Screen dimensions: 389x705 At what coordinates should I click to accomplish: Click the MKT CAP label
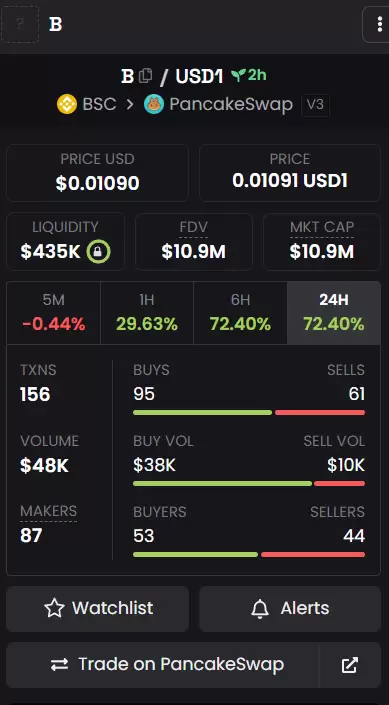tap(322, 228)
